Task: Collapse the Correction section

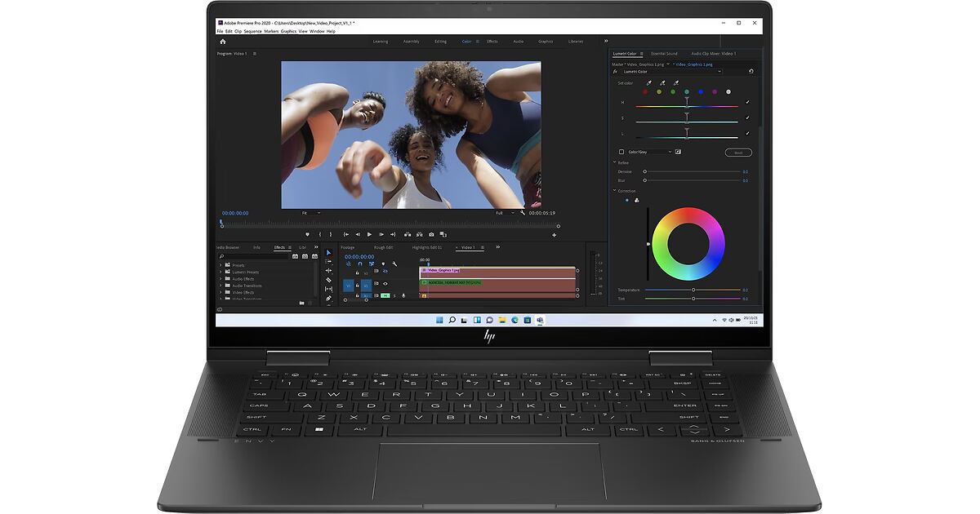Action: click(615, 191)
